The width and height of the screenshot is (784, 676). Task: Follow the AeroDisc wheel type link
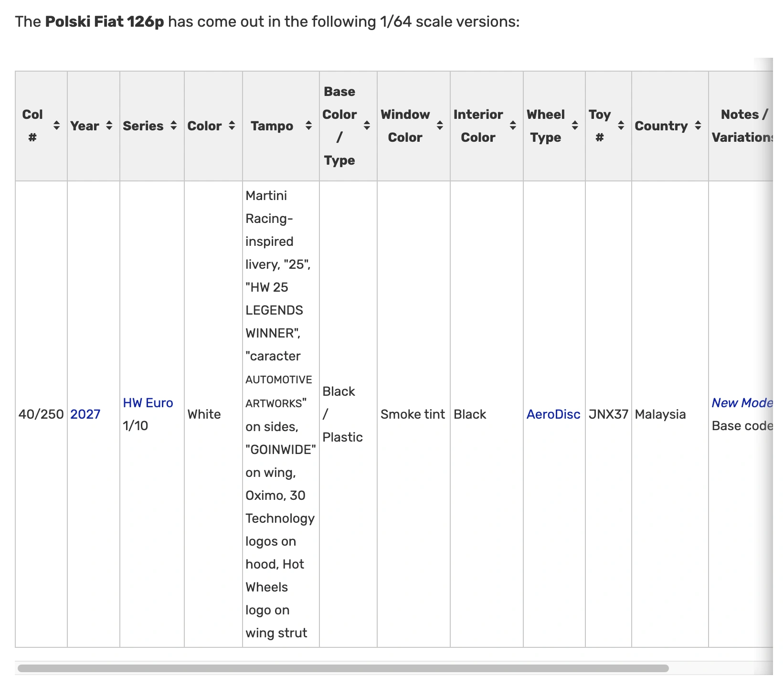tap(553, 414)
